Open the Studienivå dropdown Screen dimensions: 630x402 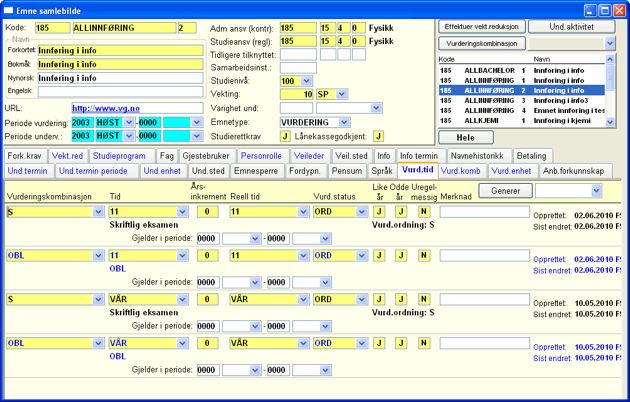[307, 81]
